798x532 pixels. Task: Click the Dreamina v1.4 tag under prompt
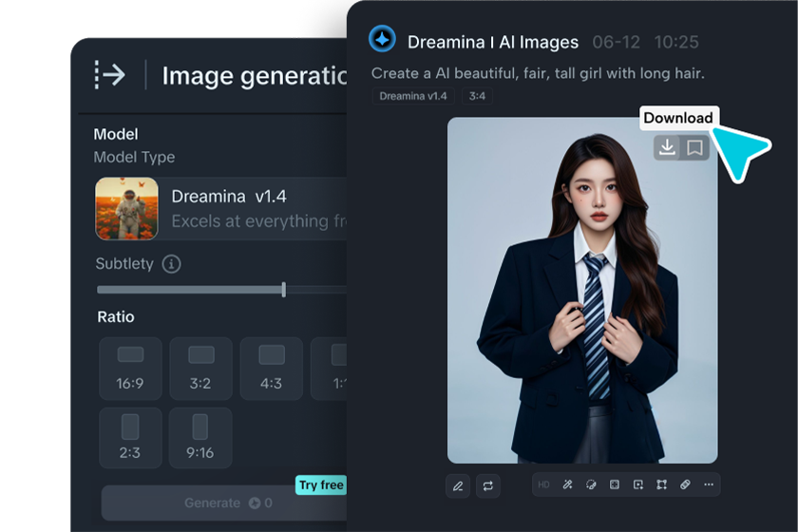click(412, 96)
